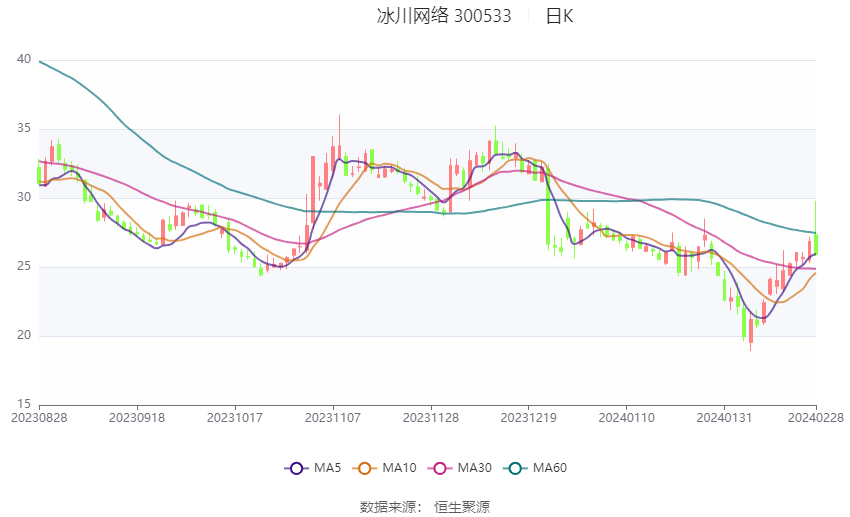Click the lowest red candlestick after 20240131
Screen dimensions: 850x517
[x=751, y=331]
